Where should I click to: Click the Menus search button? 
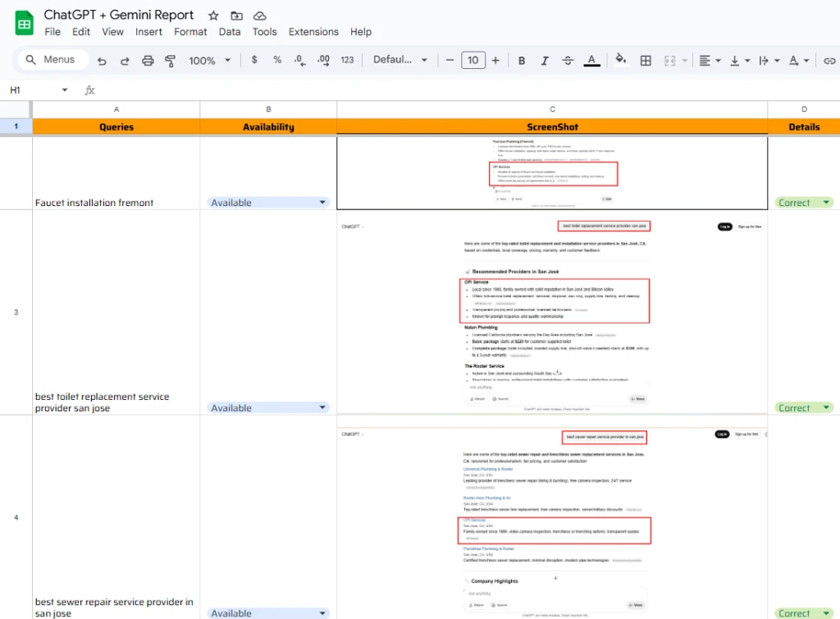50,60
